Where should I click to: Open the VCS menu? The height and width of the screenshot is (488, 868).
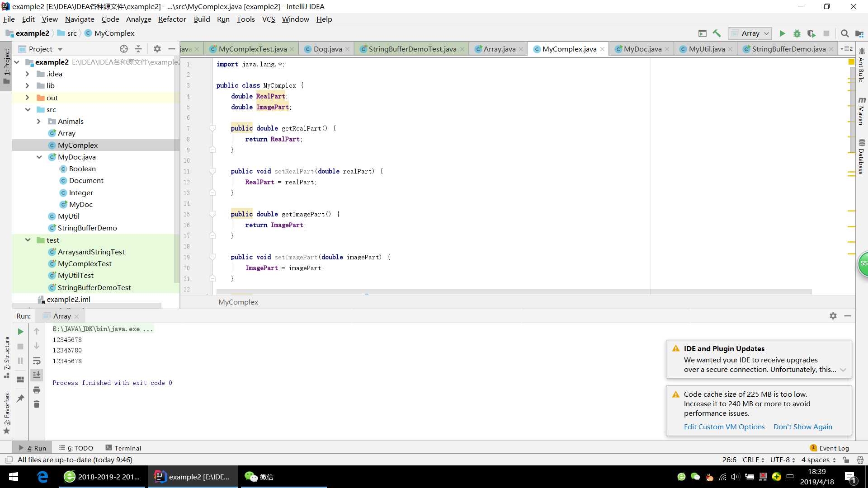coord(269,19)
